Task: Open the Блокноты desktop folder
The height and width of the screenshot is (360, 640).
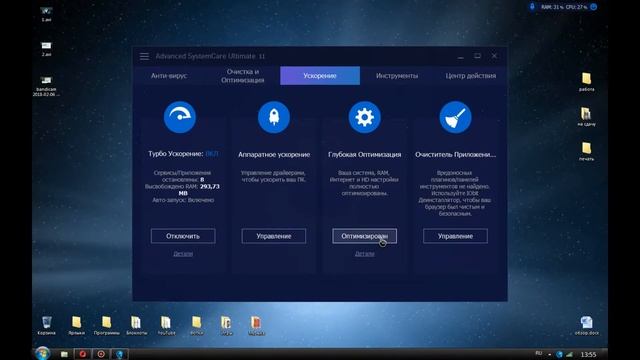Action: pyautogui.click(x=136, y=325)
